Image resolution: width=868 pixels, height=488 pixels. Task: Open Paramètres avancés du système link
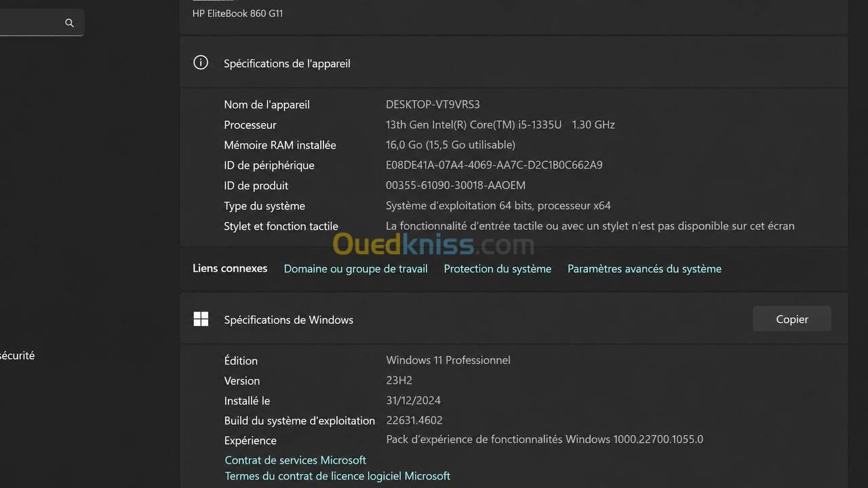tap(644, 269)
